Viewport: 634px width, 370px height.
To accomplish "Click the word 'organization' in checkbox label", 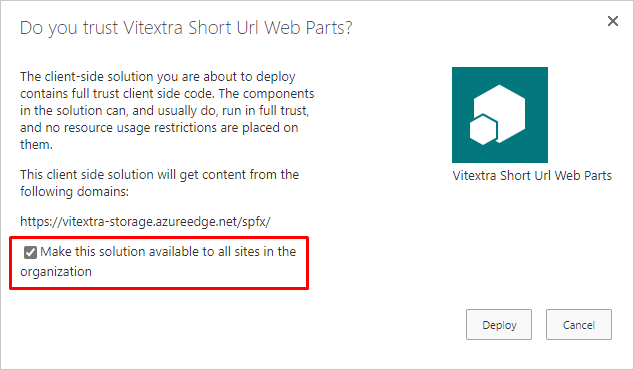I will [x=56, y=272].
